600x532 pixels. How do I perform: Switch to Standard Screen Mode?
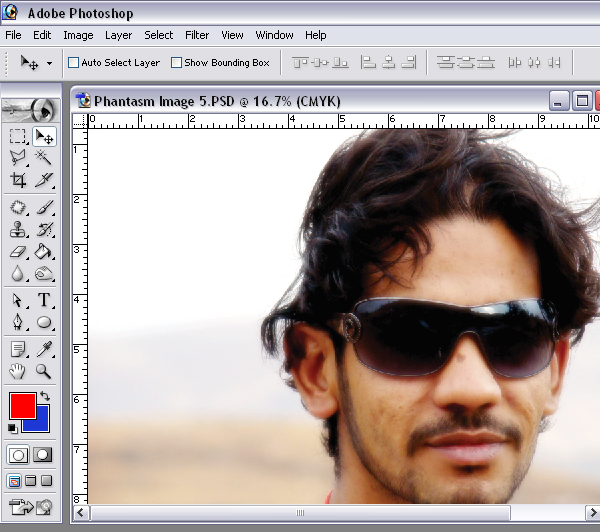point(14,481)
